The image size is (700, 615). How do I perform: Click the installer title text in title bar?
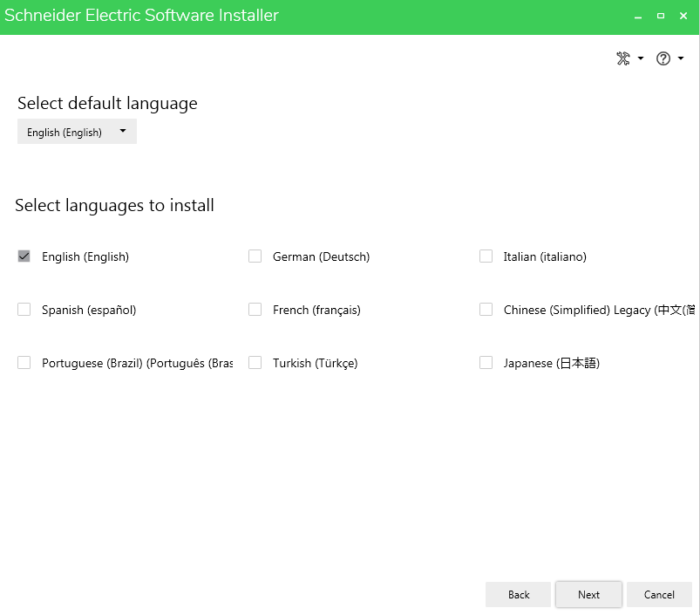pyautogui.click(x=141, y=16)
